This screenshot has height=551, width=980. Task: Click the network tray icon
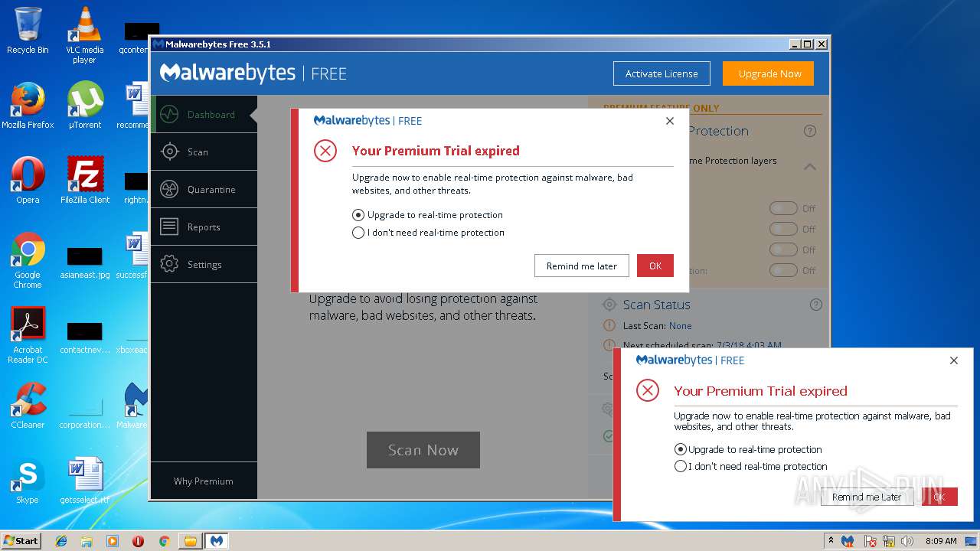click(x=889, y=541)
